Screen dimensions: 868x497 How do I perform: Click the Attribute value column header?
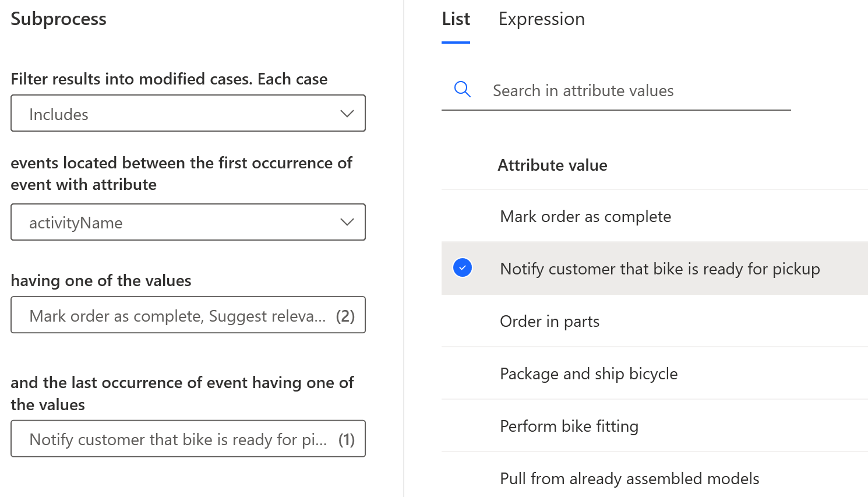(x=552, y=165)
